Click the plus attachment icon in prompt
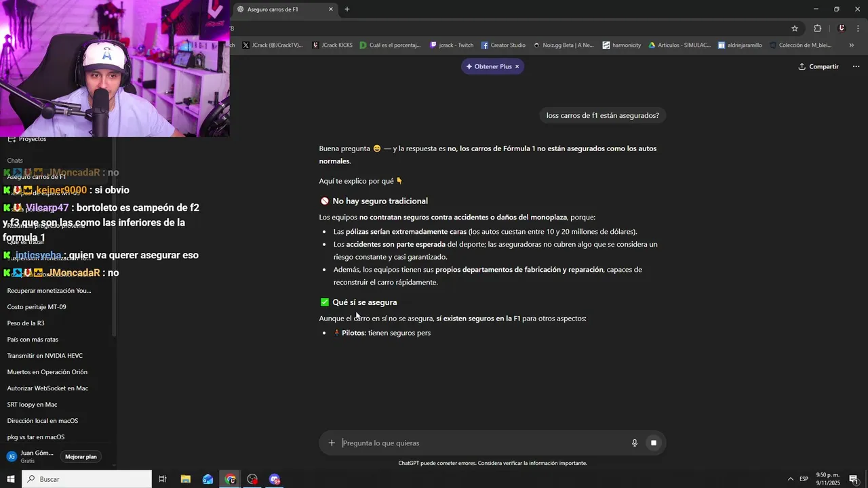Image resolution: width=868 pixels, height=488 pixels. point(332,443)
